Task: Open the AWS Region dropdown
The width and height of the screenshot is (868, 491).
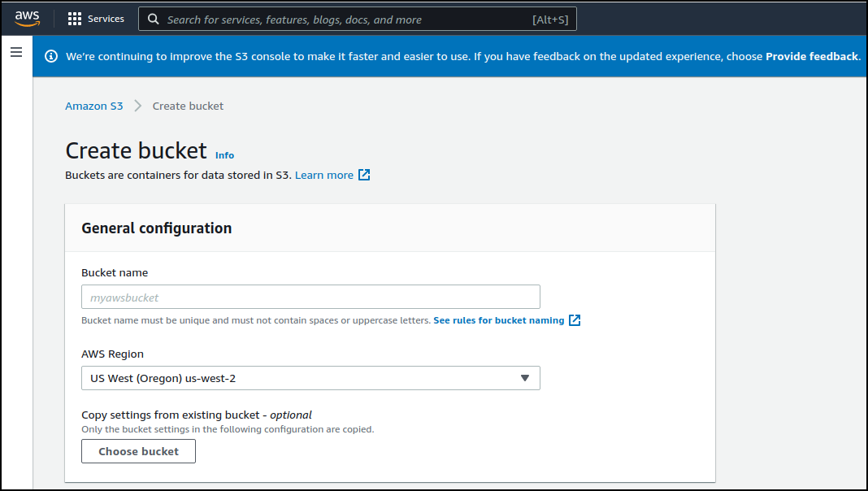Action: [x=310, y=378]
